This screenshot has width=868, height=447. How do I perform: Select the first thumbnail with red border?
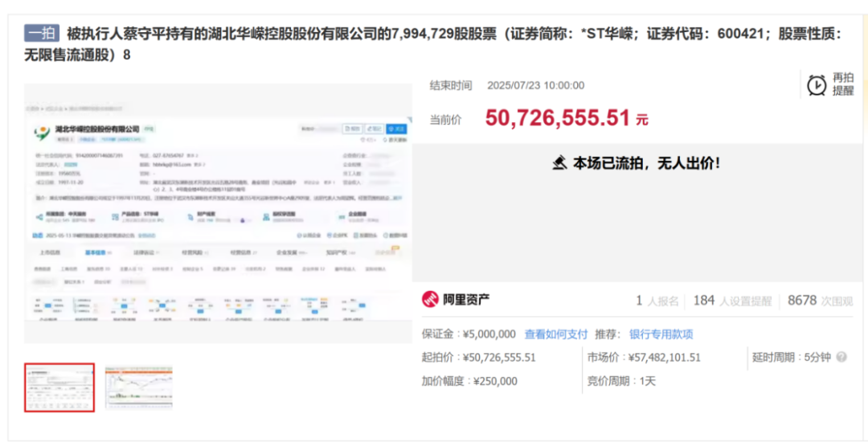click(59, 388)
